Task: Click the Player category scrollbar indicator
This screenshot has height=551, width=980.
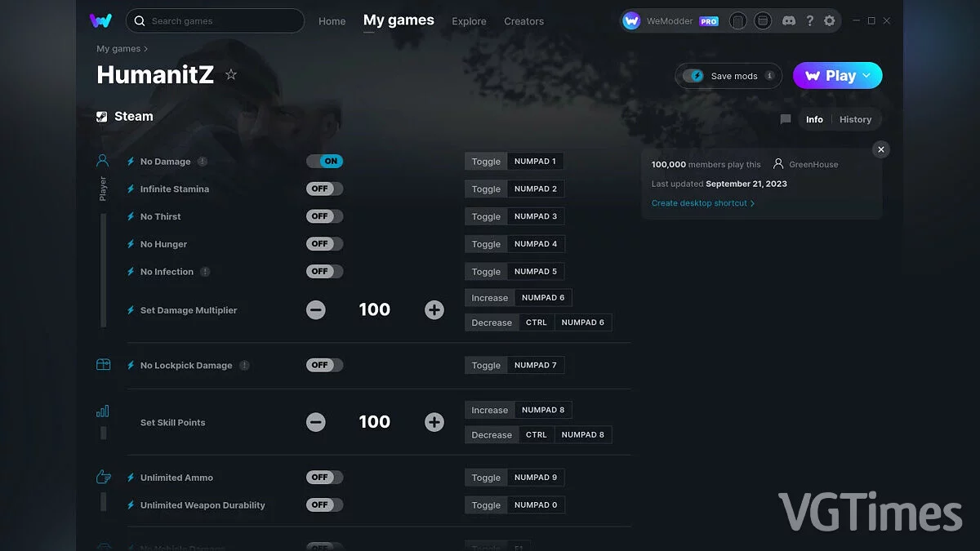Action: click(x=104, y=270)
